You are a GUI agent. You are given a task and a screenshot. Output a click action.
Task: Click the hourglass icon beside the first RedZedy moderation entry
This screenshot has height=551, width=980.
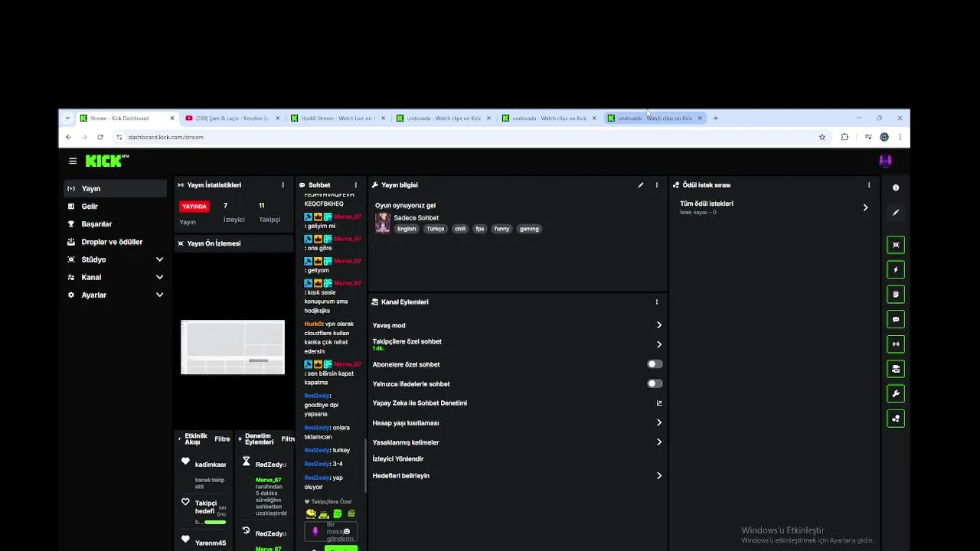click(246, 461)
